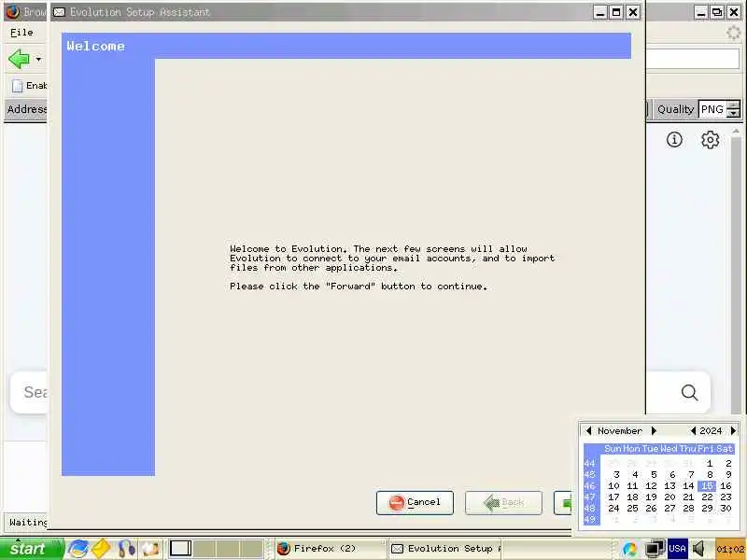Viewport: 747px width, 560px height.
Task: Close the Evolution Setup Assistant window
Action: [632, 12]
